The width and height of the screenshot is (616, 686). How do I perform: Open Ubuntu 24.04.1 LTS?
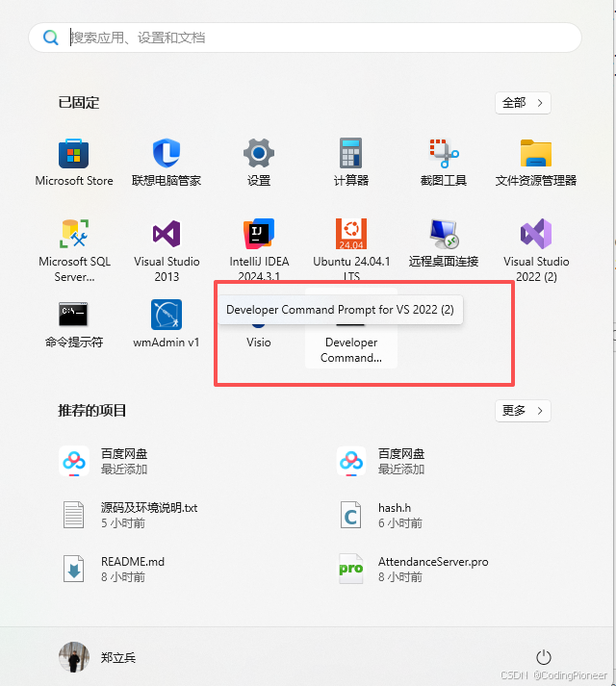pyautogui.click(x=351, y=251)
